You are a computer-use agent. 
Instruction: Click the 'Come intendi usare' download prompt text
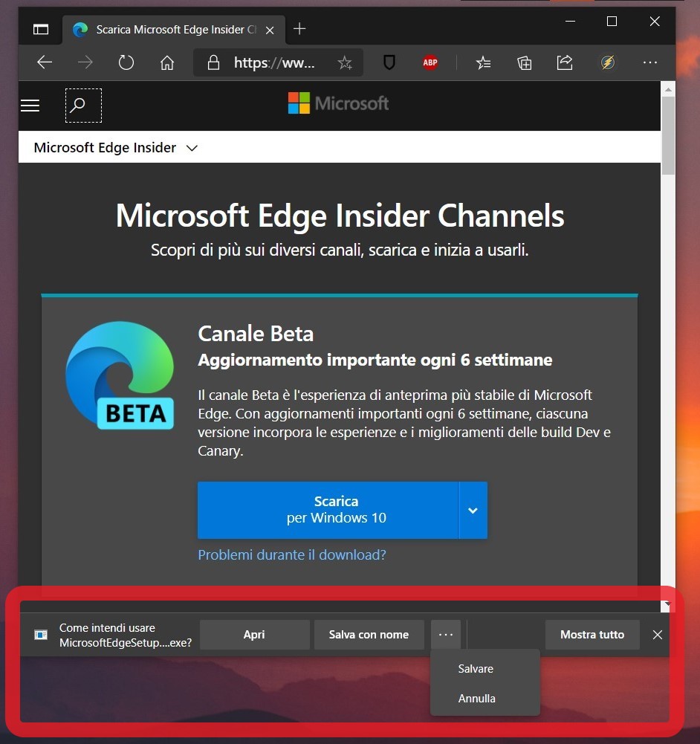click(x=126, y=635)
